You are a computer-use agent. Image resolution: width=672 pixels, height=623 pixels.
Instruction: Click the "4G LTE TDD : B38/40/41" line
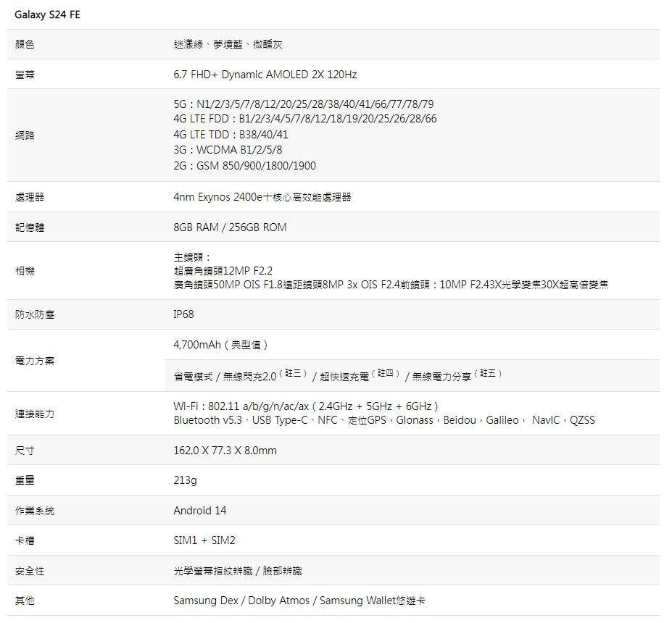[231, 135]
